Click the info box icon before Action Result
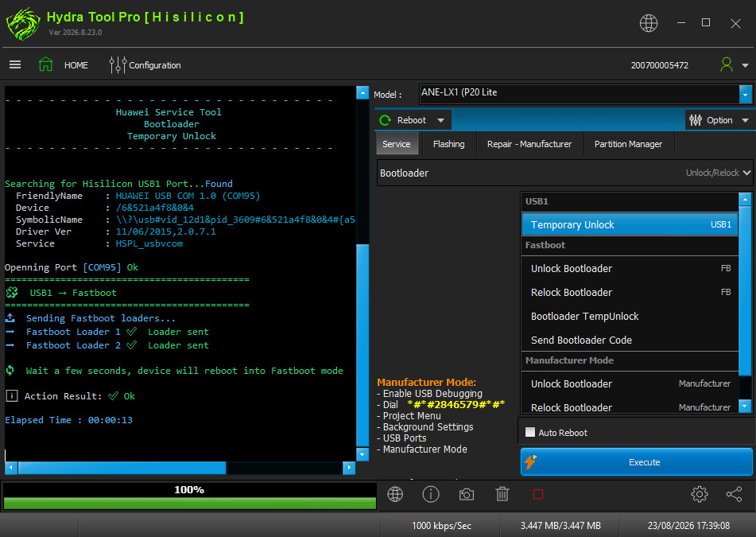Image resolution: width=756 pixels, height=537 pixels. click(x=12, y=396)
